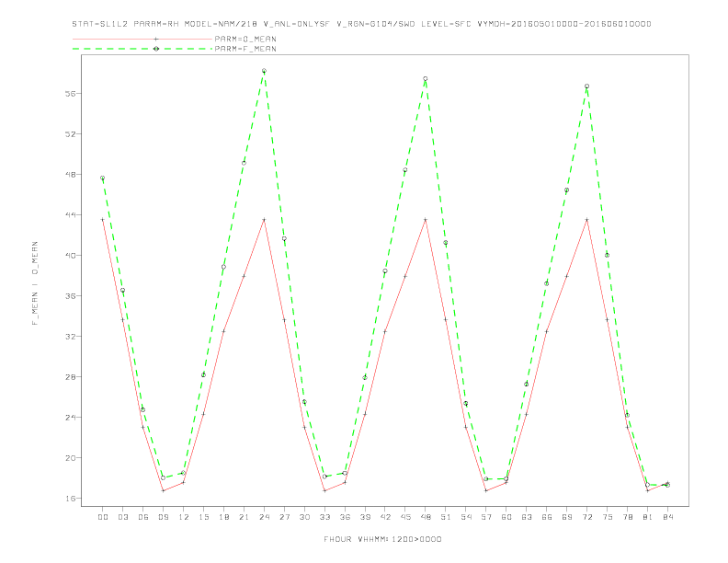Click the x-axis tick label 72
This screenshot has height=563, width=728.
coord(586,517)
